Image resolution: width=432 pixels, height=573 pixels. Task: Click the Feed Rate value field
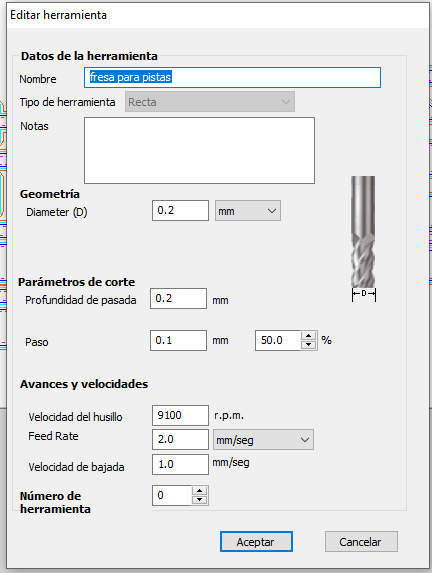pyautogui.click(x=180, y=439)
